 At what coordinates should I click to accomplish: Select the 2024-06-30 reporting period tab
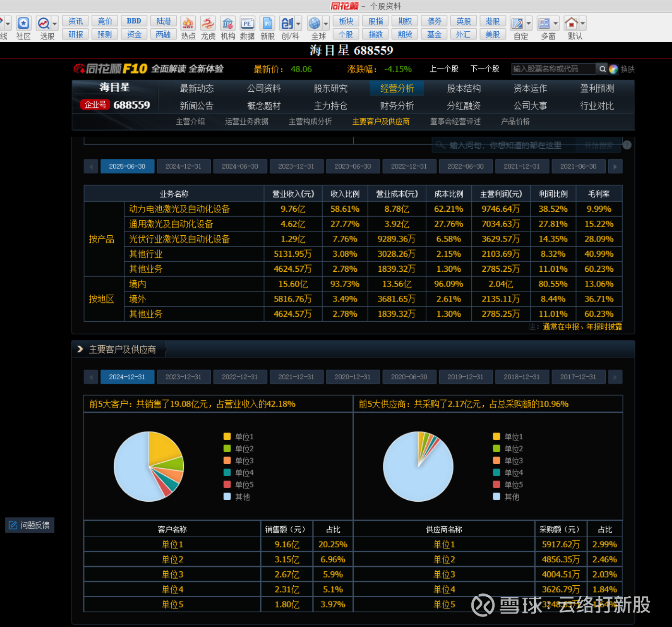click(240, 167)
